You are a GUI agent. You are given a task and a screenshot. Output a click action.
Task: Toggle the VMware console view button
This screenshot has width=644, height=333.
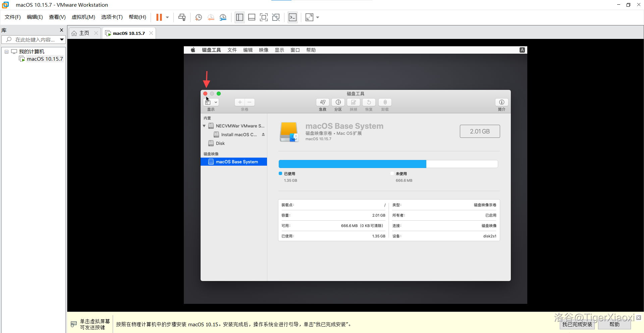coord(292,17)
